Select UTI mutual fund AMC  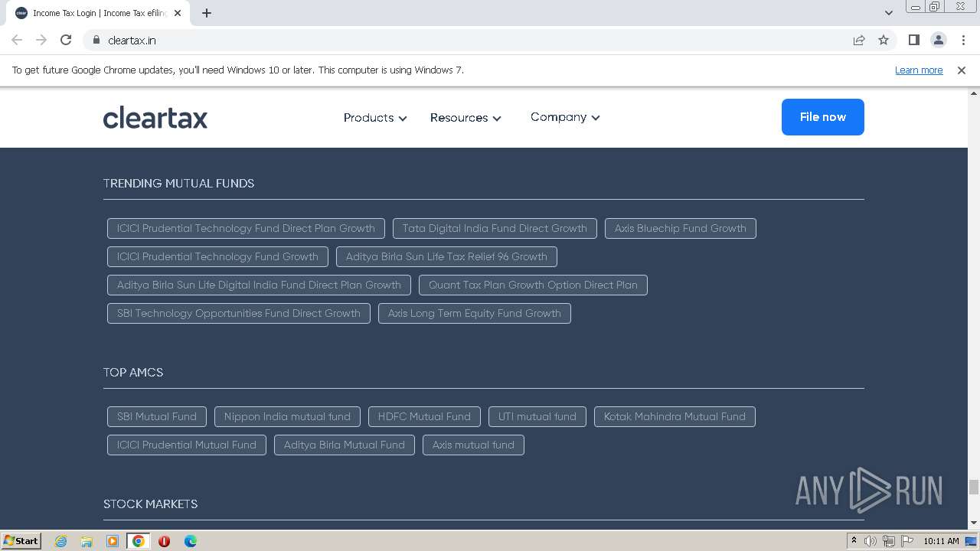click(537, 416)
